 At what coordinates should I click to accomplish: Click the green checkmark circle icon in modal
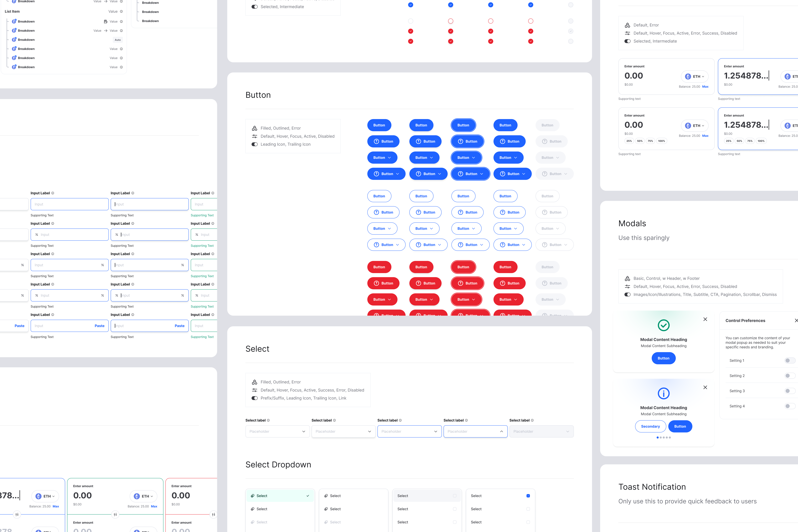pos(663,325)
